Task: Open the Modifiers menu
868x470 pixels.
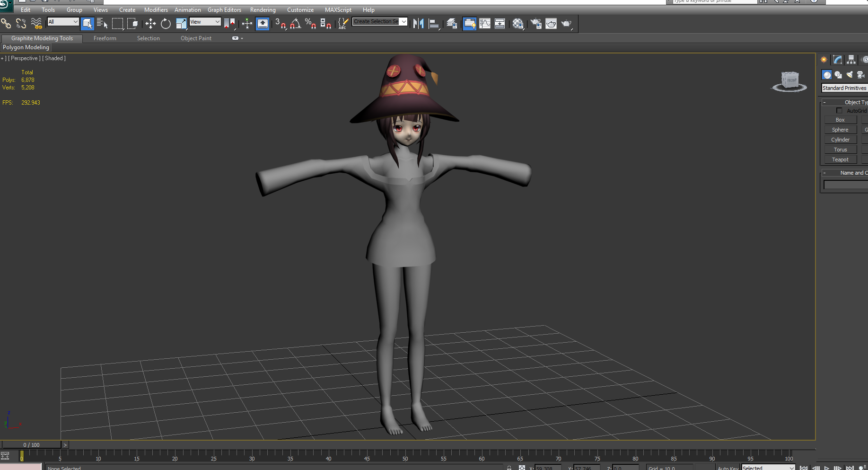Action: 156,10
